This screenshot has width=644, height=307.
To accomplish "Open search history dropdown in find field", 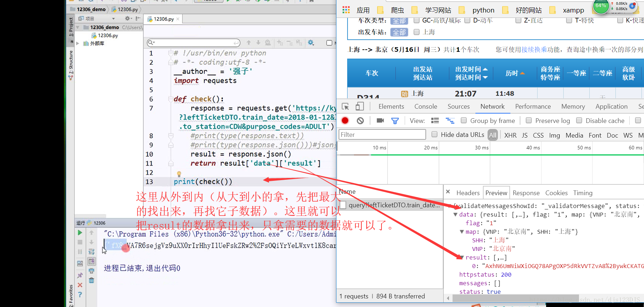I will pyautogui.click(x=151, y=43).
